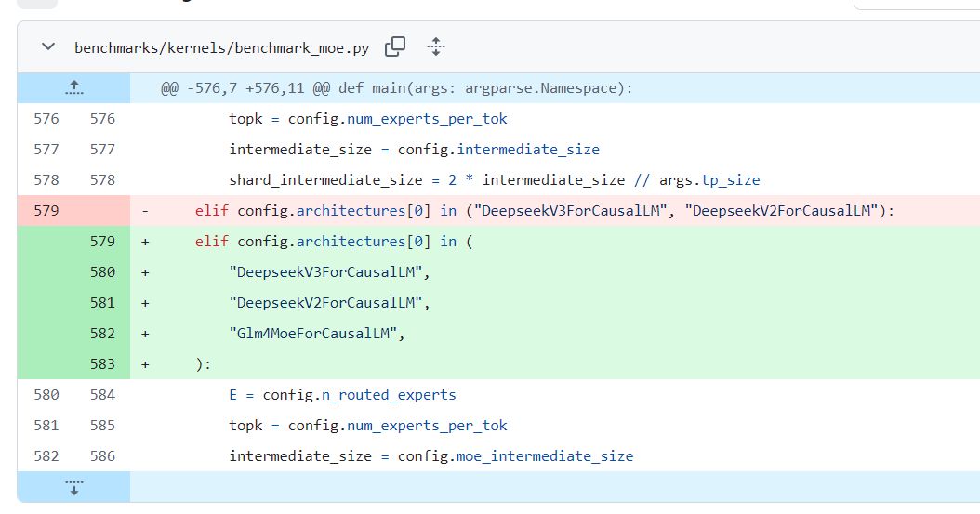Click old line number 579 on deleted row
This screenshot has width=980, height=514.
46,210
